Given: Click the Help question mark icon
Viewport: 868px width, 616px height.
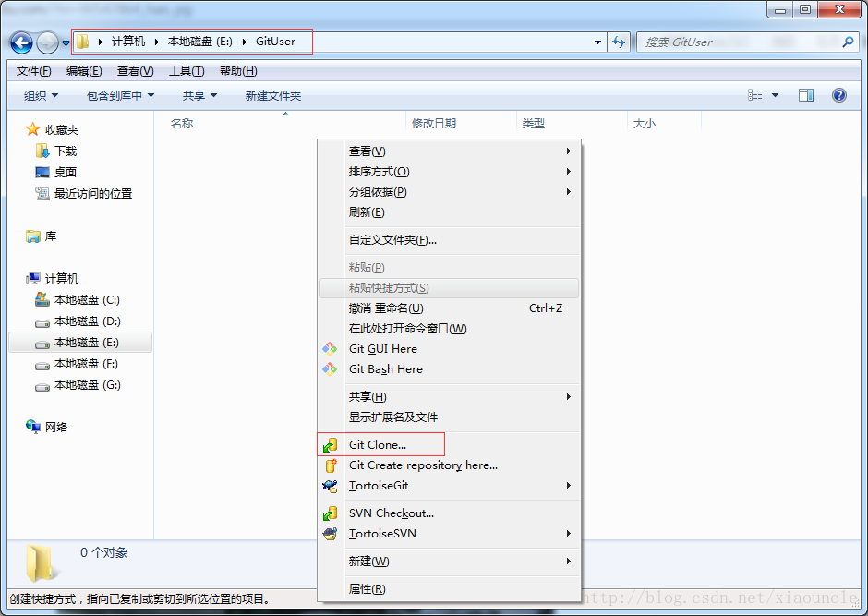Looking at the screenshot, I should 839,95.
